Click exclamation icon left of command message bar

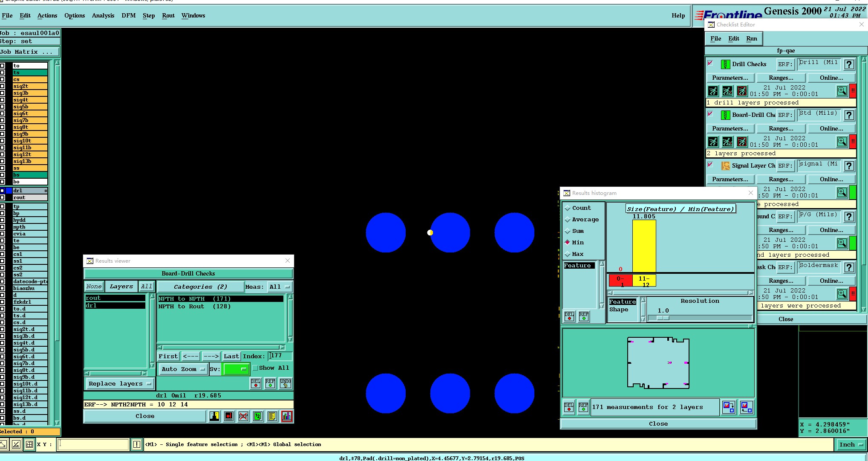pos(137,444)
